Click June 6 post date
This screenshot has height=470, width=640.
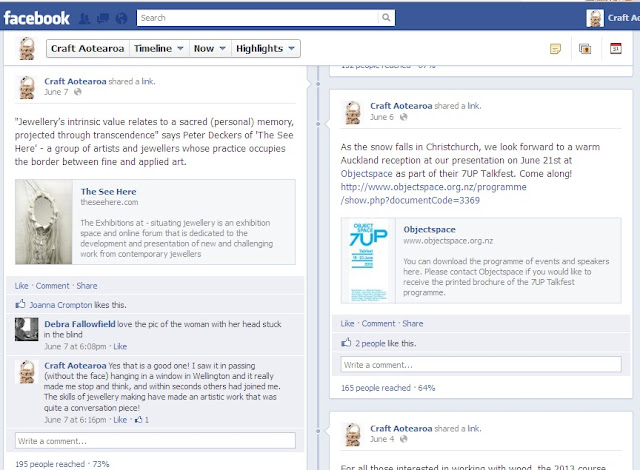pos(382,117)
